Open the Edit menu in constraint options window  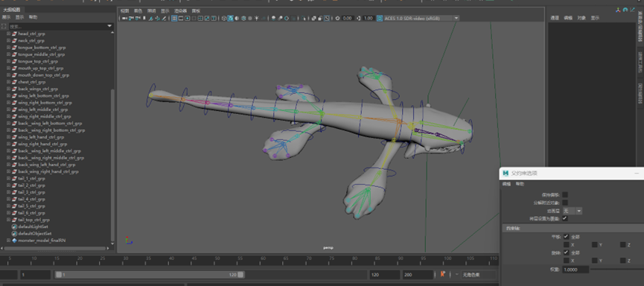pyautogui.click(x=507, y=184)
